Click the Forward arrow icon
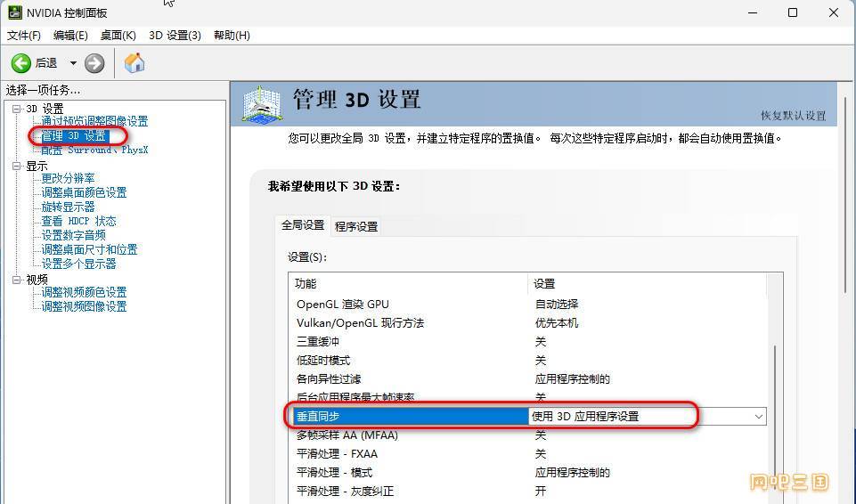This screenshot has height=504, width=856. tap(94, 63)
